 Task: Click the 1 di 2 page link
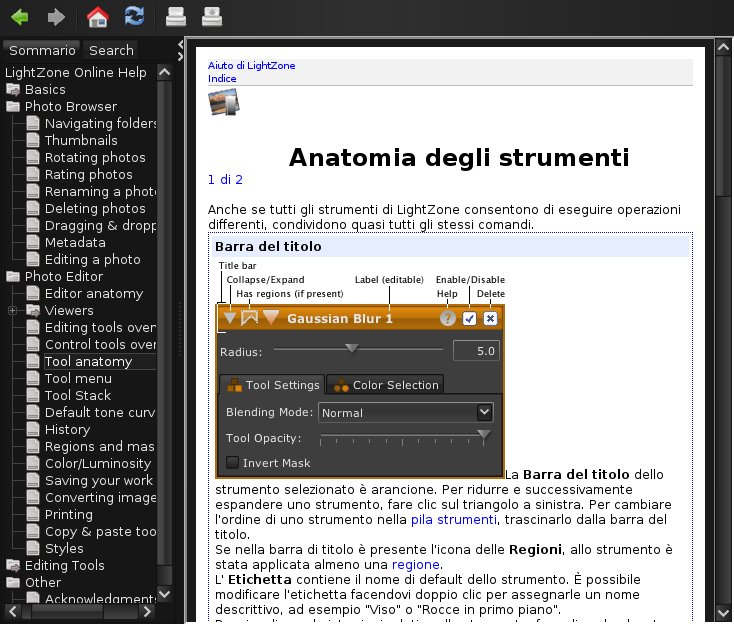click(225, 179)
